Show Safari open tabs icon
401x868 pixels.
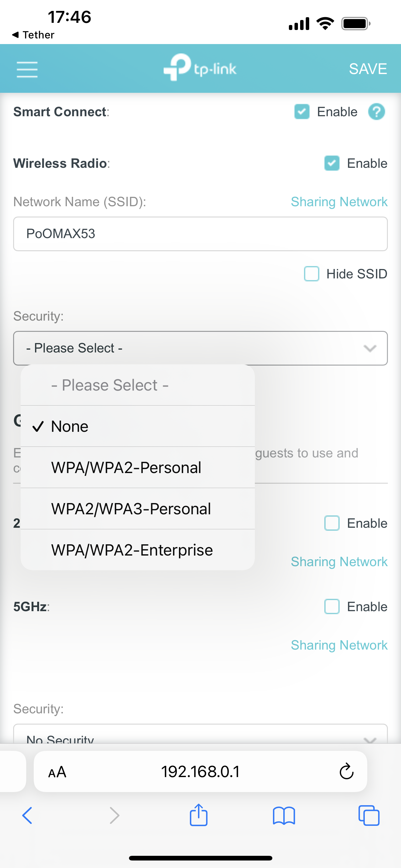click(369, 816)
